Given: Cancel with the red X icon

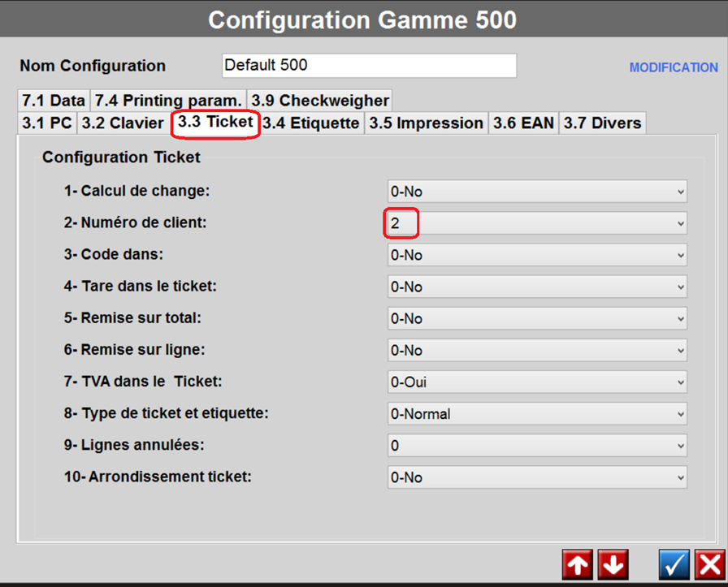Looking at the screenshot, I should tap(709, 564).
